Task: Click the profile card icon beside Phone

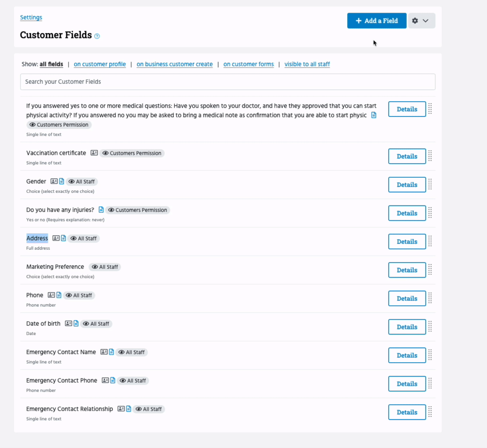Action: (51, 295)
